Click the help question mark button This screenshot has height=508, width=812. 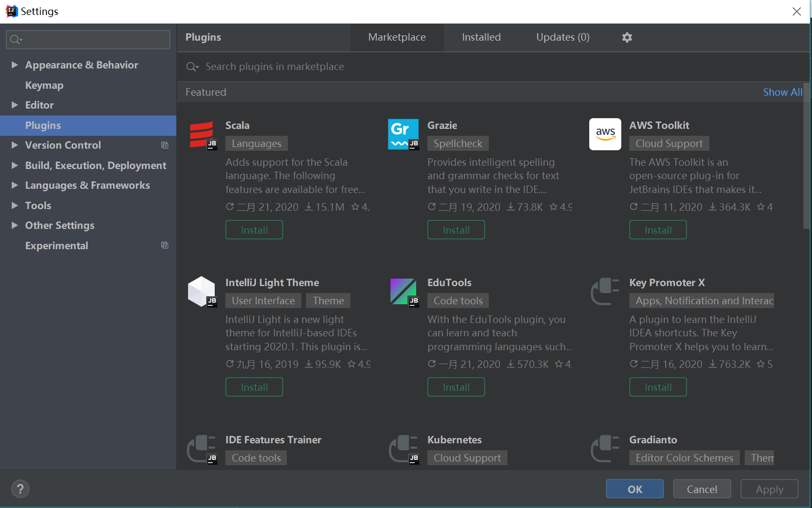[x=20, y=489]
